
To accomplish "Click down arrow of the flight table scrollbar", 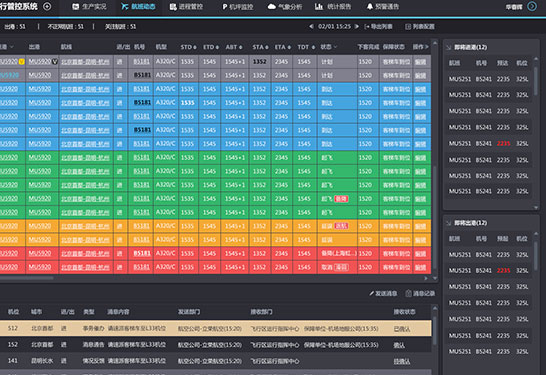I will [x=435, y=278].
